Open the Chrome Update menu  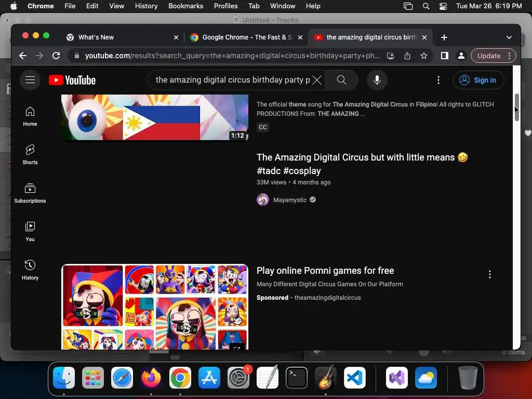pos(494,56)
